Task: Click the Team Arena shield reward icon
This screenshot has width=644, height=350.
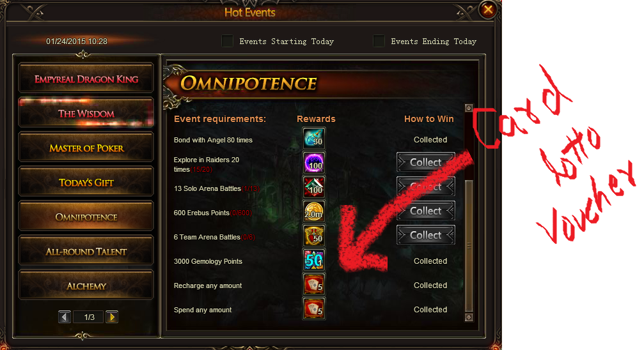Action: (314, 235)
